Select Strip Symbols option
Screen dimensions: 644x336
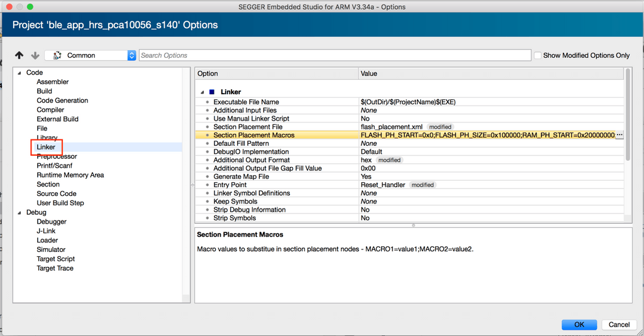(x=235, y=218)
